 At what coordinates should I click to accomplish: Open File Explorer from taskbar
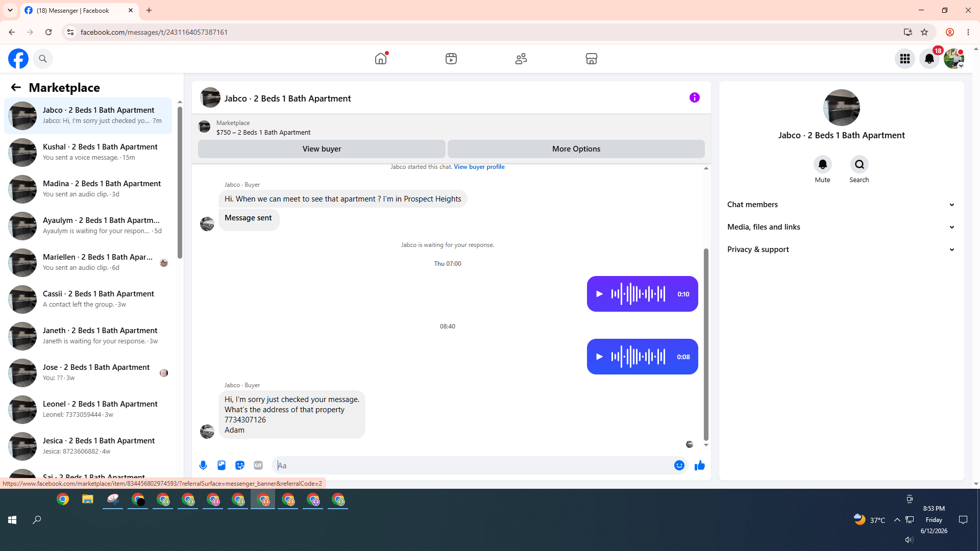click(x=88, y=499)
